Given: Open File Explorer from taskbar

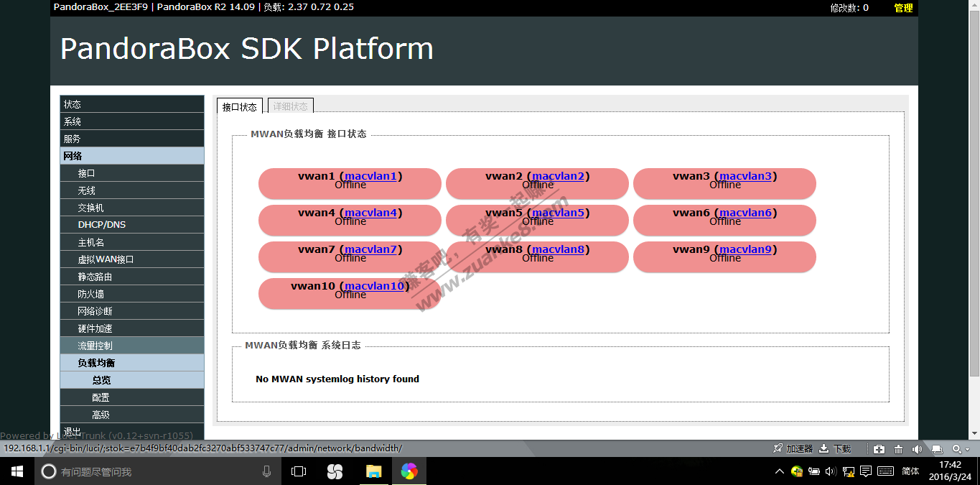Looking at the screenshot, I should (x=373, y=471).
